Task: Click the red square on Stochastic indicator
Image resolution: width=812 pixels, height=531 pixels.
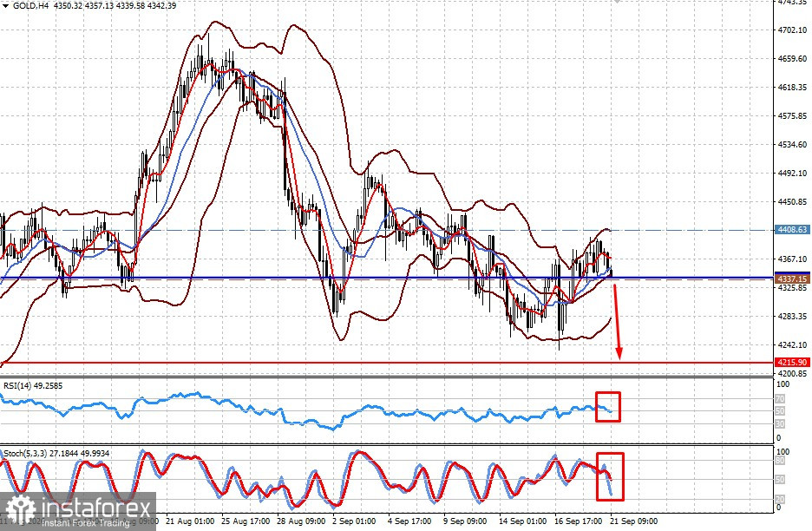Action: pos(610,476)
